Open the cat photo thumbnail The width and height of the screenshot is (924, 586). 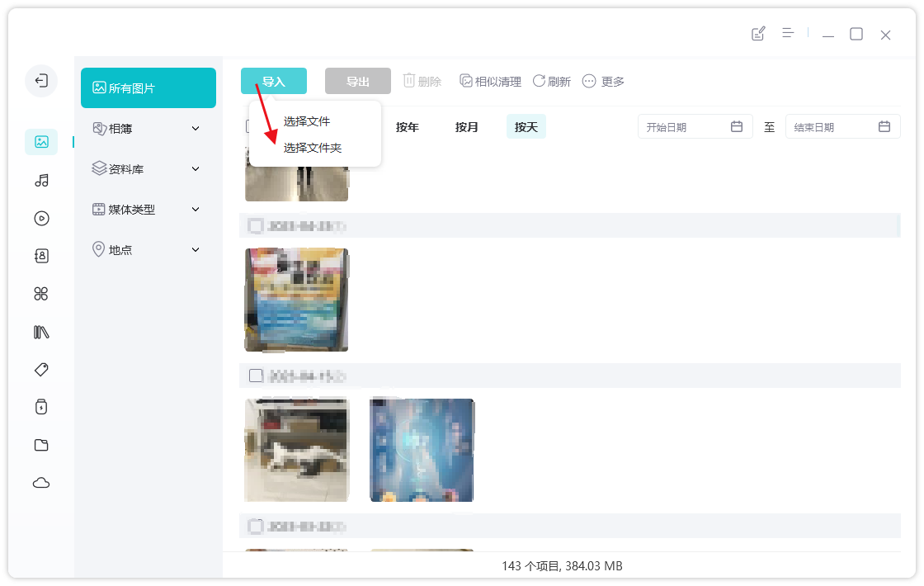[x=297, y=450]
